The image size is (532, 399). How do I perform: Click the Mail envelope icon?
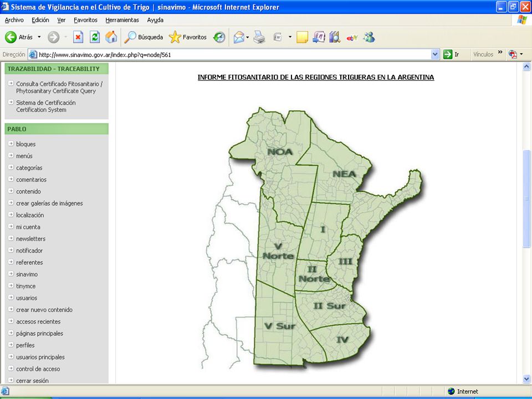point(239,37)
